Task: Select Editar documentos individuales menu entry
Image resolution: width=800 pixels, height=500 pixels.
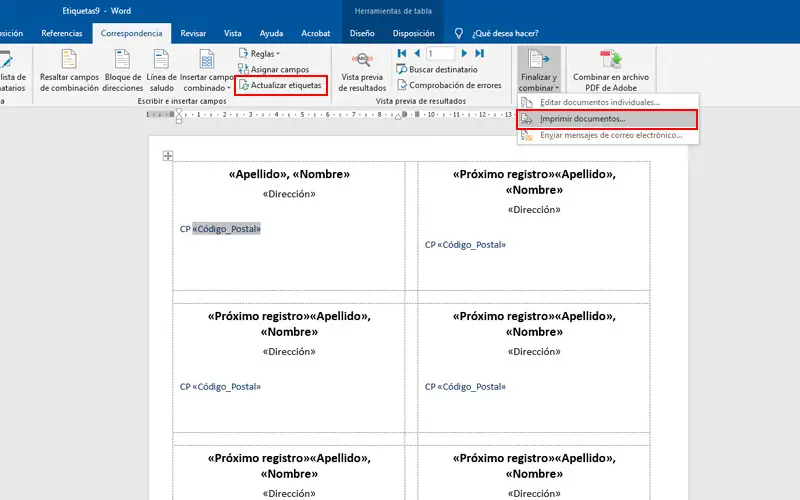Action: (x=608, y=102)
